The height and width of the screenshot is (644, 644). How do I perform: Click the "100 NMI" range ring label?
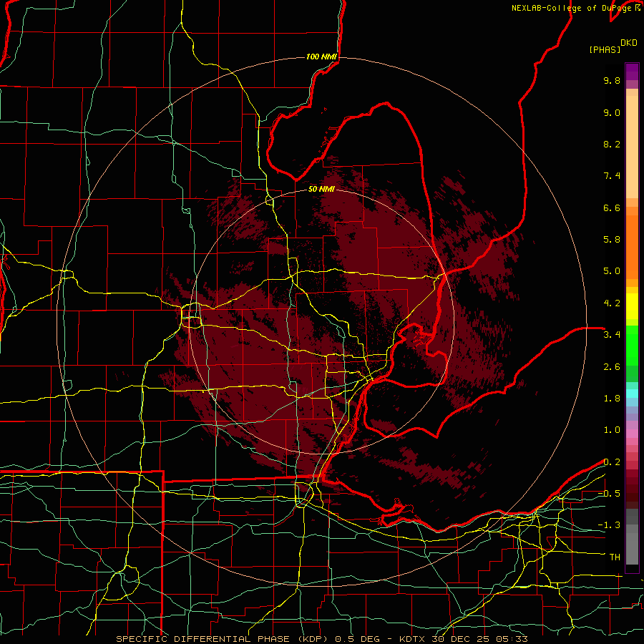click(321, 57)
